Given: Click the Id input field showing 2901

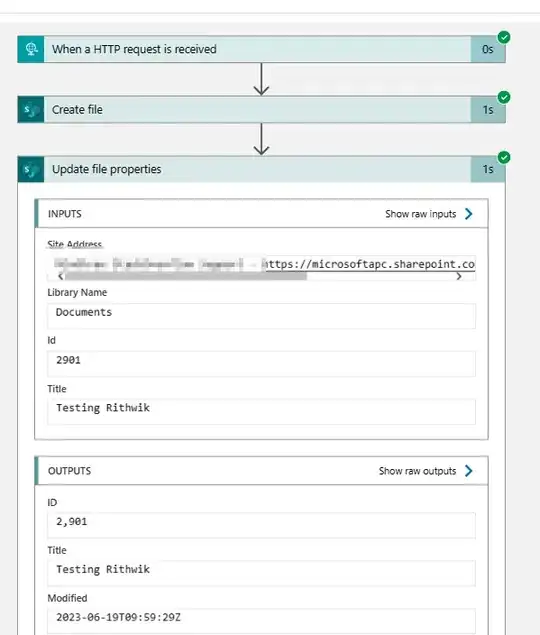Looking at the screenshot, I should [x=261, y=364].
